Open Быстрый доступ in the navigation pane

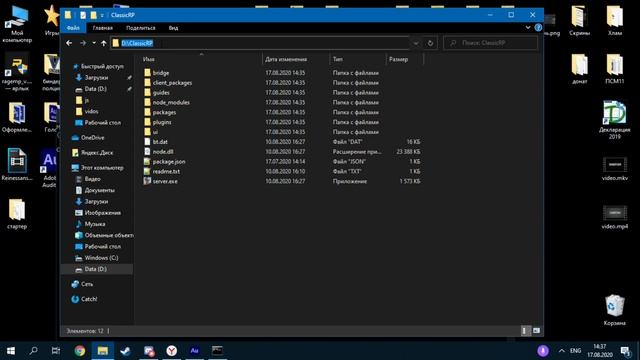coord(102,66)
